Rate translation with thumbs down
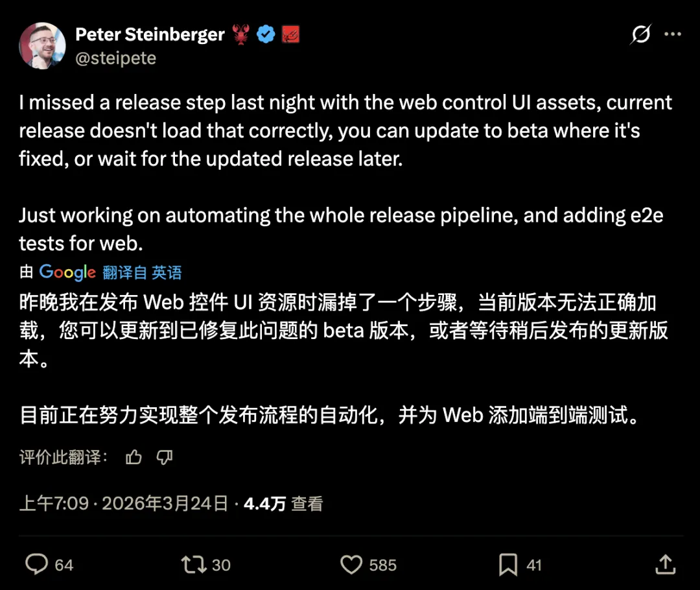 click(x=164, y=457)
